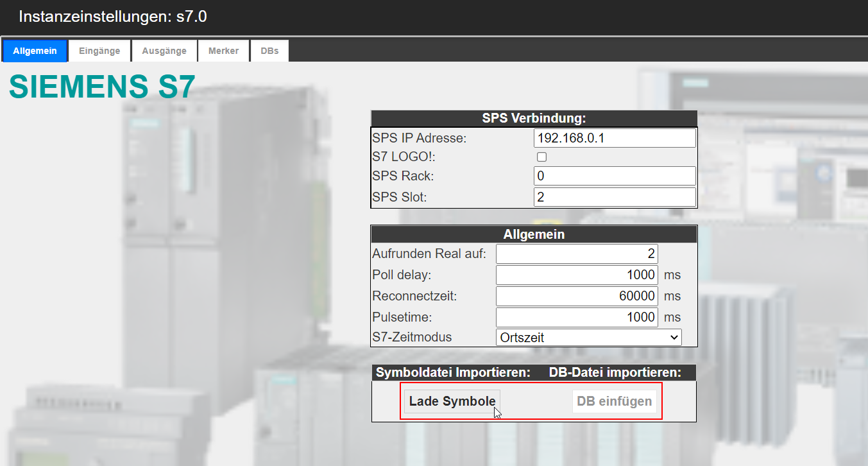Select the SPS Slot input field
The image size is (868, 466).
[x=614, y=197]
